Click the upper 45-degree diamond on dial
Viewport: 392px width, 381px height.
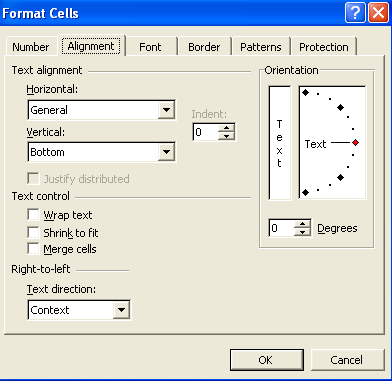pos(340,107)
